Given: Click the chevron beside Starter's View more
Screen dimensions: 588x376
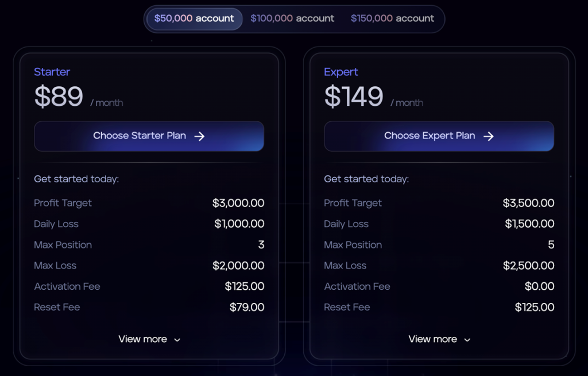Looking at the screenshot, I should [177, 340].
